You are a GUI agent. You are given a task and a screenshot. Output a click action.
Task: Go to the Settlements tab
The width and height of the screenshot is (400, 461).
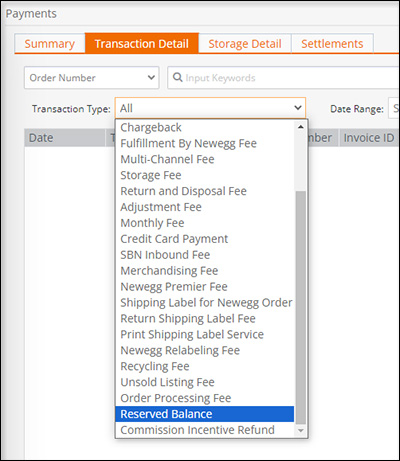point(332,43)
